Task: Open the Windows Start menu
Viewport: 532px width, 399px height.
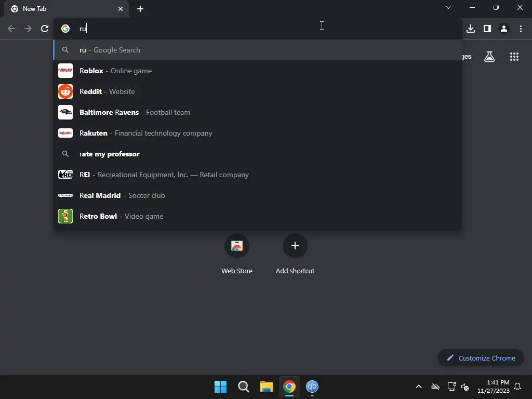Action: coord(220,387)
